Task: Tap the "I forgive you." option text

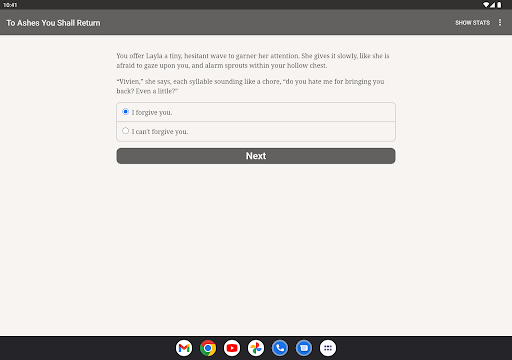Action: pos(152,112)
